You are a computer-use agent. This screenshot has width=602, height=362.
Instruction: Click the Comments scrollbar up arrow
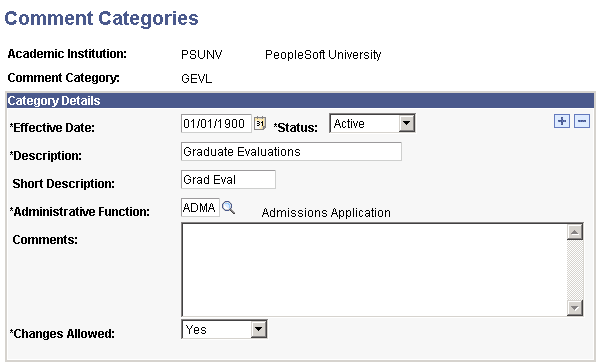[575, 232]
